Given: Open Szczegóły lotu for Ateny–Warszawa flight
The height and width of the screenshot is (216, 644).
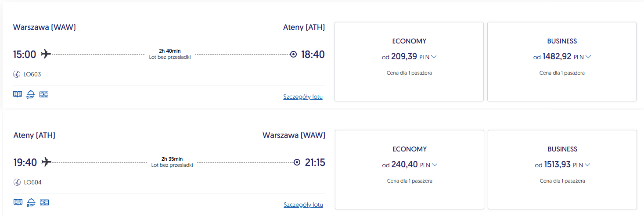Looking at the screenshot, I should tap(303, 205).
